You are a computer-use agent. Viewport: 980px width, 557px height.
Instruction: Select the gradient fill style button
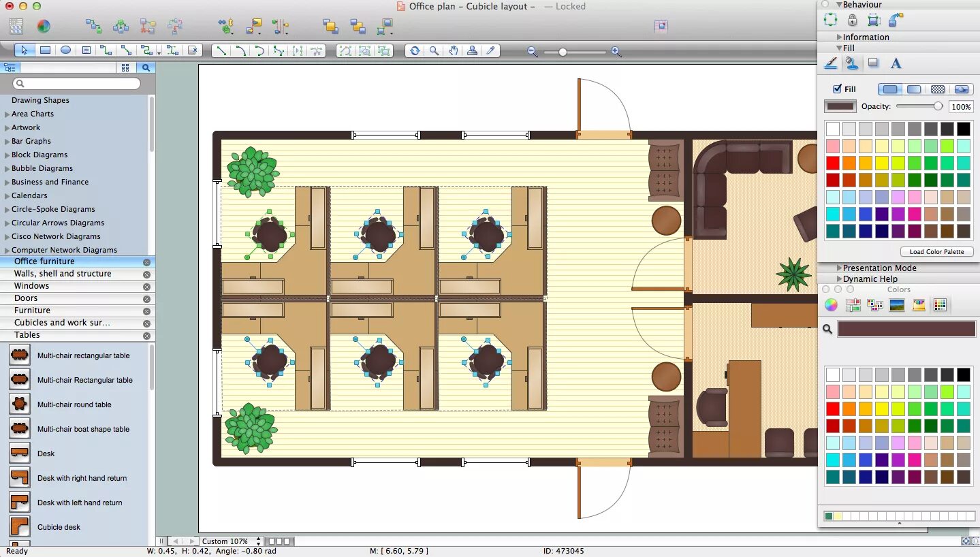[914, 89]
